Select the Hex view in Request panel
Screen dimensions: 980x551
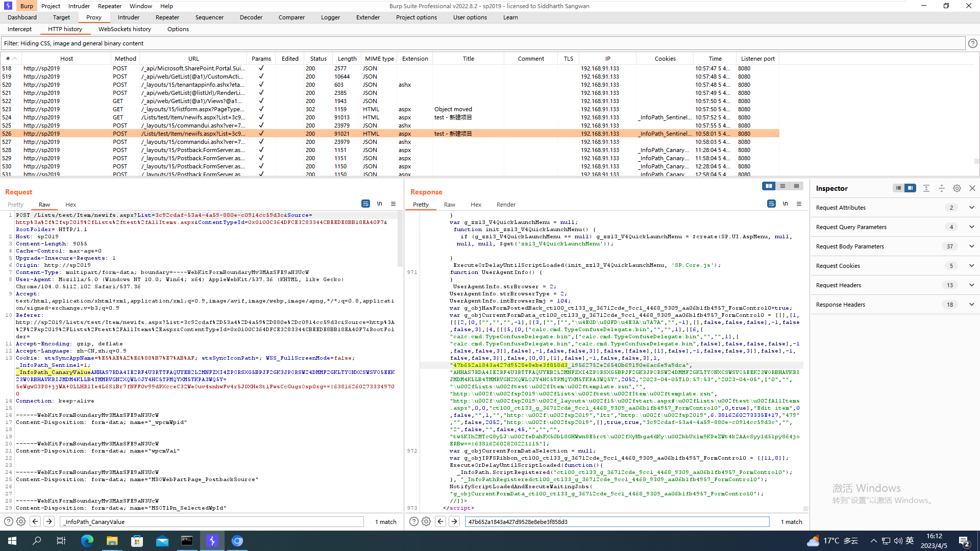(70, 205)
